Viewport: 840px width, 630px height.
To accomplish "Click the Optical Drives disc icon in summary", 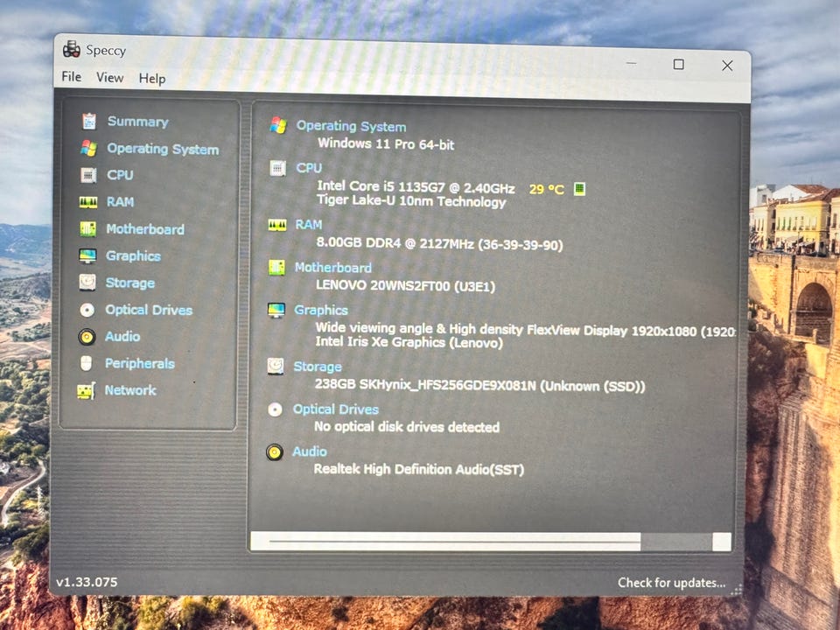I will pos(275,409).
